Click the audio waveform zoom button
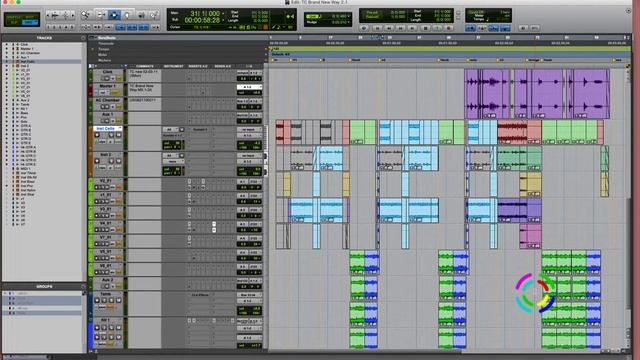This screenshot has height=360, width=640. pos(56,15)
